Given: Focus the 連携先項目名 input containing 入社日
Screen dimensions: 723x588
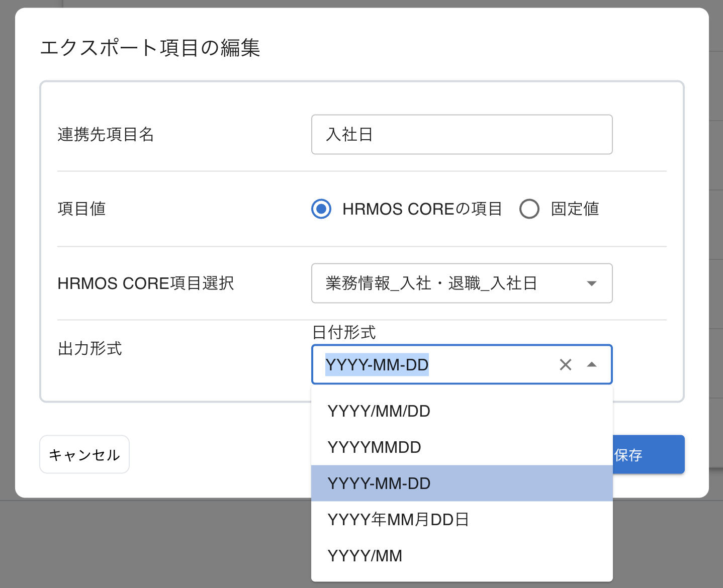Looking at the screenshot, I should 462,135.
